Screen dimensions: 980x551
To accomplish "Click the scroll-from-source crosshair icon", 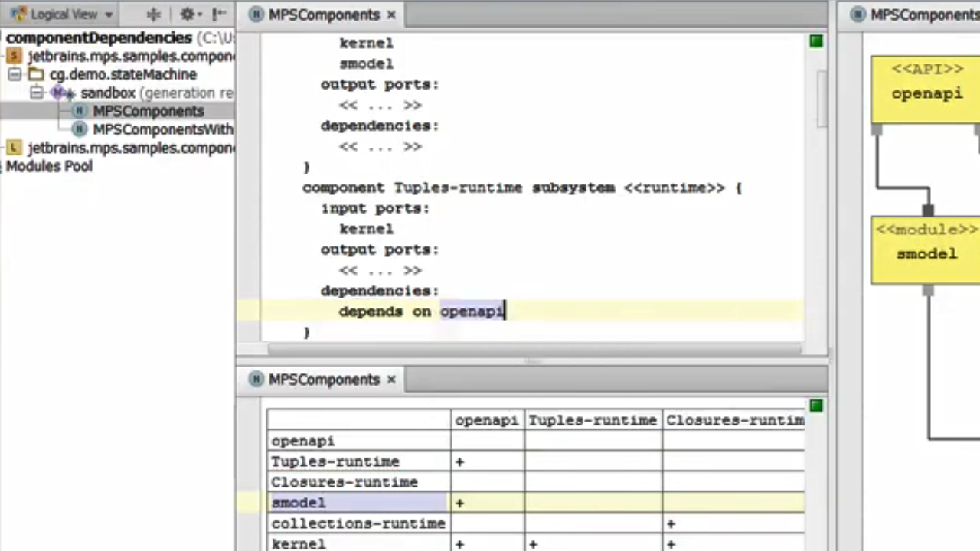I will pos(153,15).
